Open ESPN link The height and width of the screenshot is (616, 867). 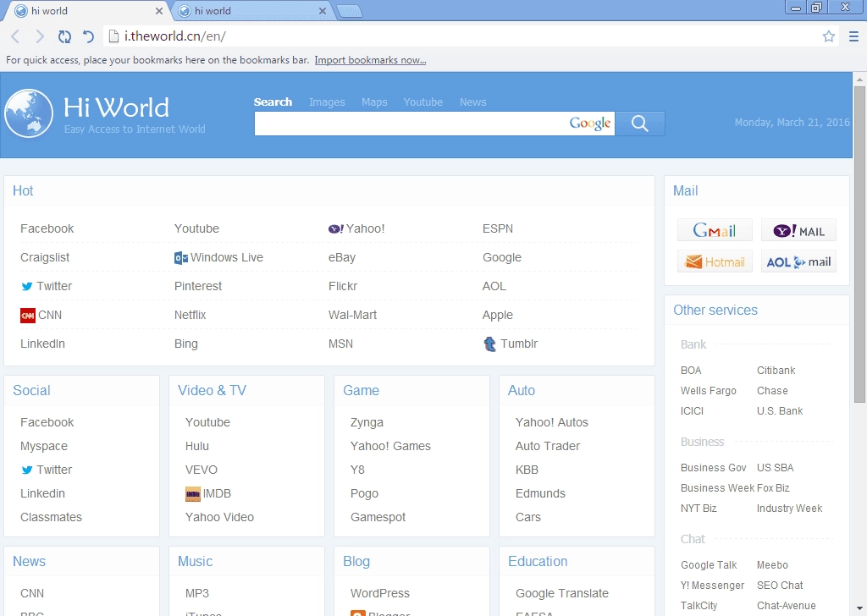point(498,228)
